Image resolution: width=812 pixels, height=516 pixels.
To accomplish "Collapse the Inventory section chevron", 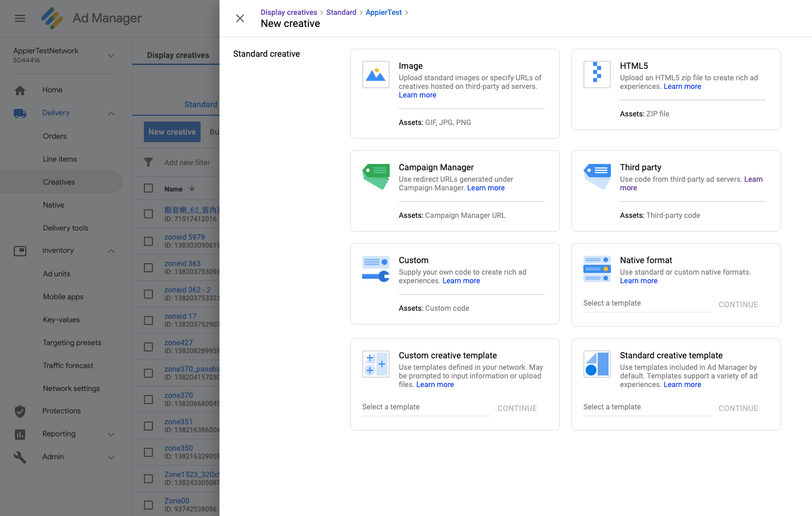I will 111,251.
